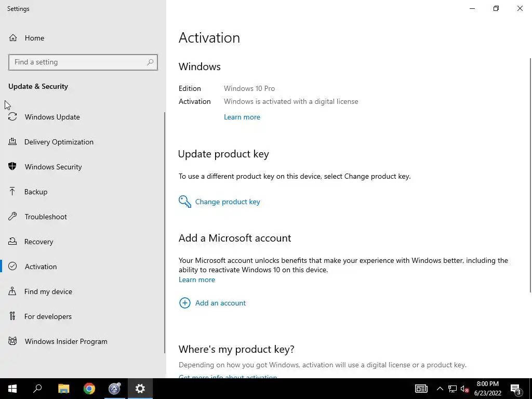Click the Home house icon
The height and width of the screenshot is (399, 532).
pyautogui.click(x=13, y=37)
